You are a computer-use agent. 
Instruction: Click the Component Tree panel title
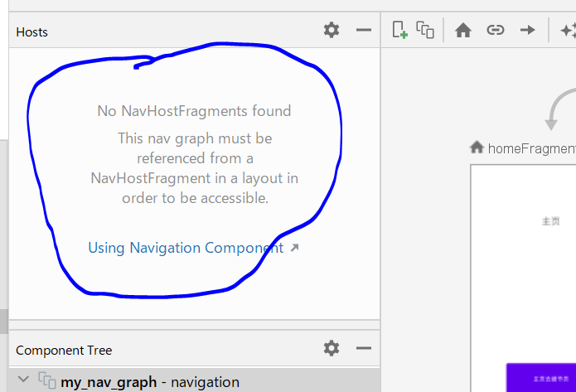click(64, 350)
